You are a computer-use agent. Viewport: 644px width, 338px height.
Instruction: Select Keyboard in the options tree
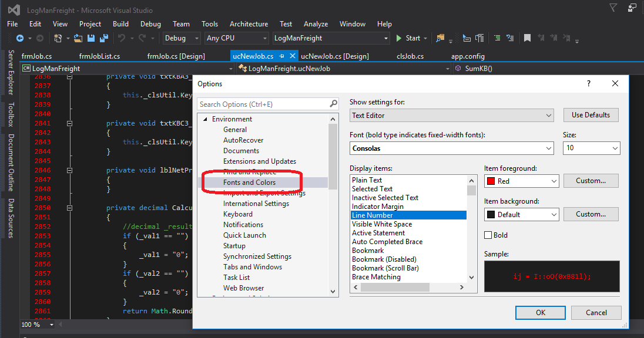238,214
